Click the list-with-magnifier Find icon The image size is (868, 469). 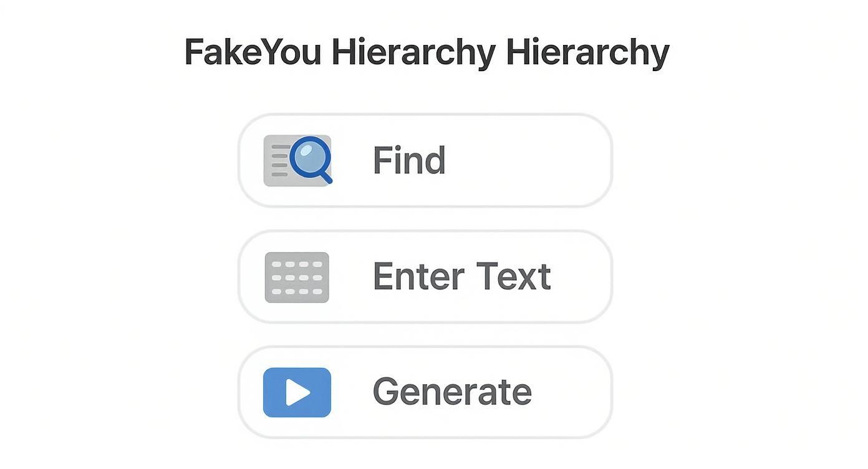(298, 159)
